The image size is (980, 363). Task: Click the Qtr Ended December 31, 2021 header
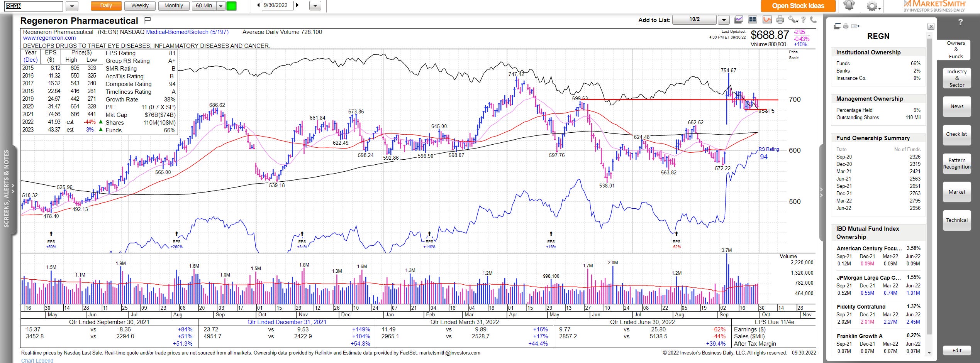coord(287,322)
